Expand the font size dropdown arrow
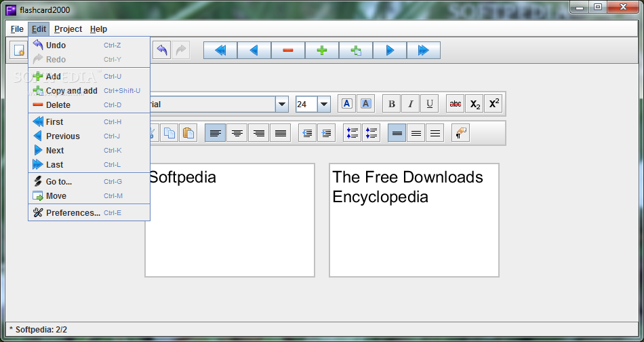Image resolution: width=644 pixels, height=342 pixels. click(323, 104)
